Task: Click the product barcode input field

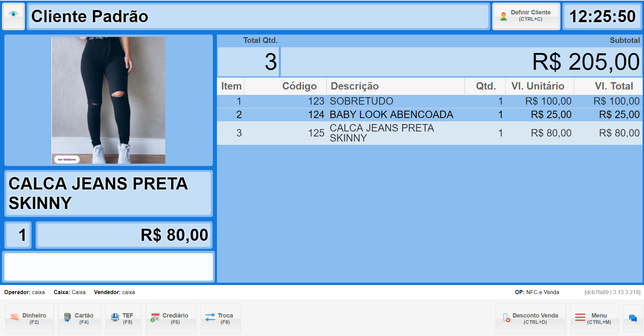Action: point(108,267)
